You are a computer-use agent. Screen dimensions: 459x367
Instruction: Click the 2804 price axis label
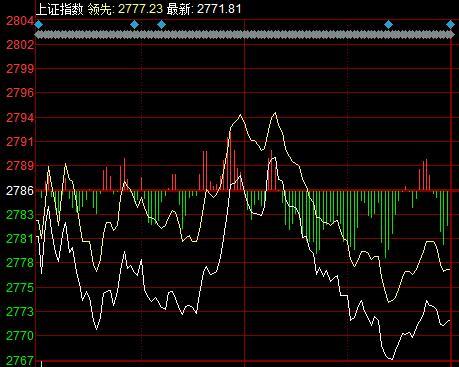[x=20, y=21]
